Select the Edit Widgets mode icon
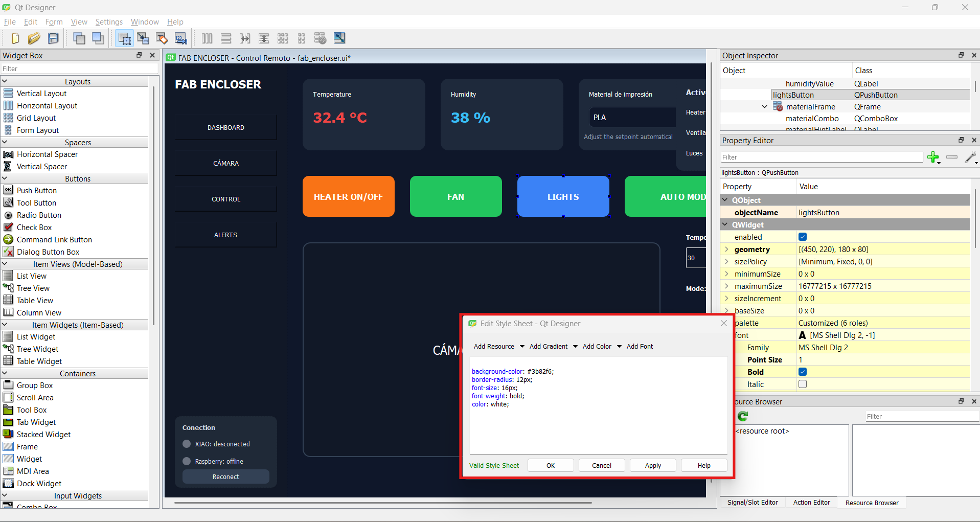Viewport: 980px width, 522px height. [x=124, y=38]
